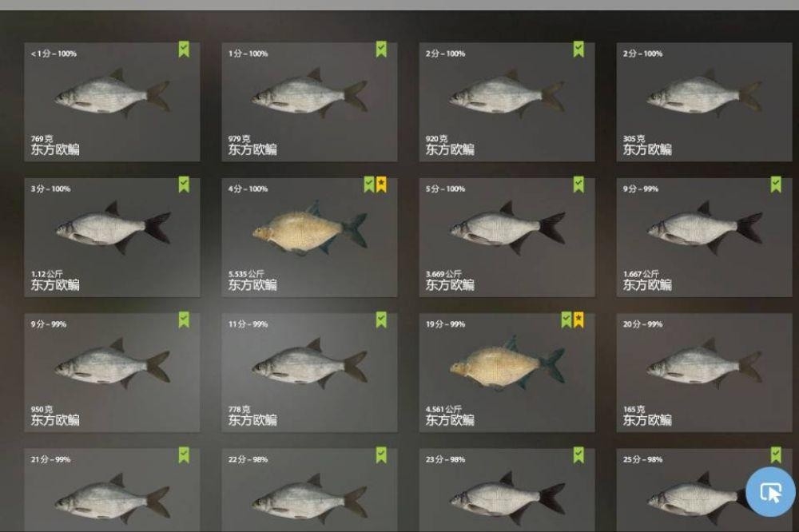The height and width of the screenshot is (532, 799).
Task: Click the green checkmark on the 23分 – 98% card
Action: point(578,455)
